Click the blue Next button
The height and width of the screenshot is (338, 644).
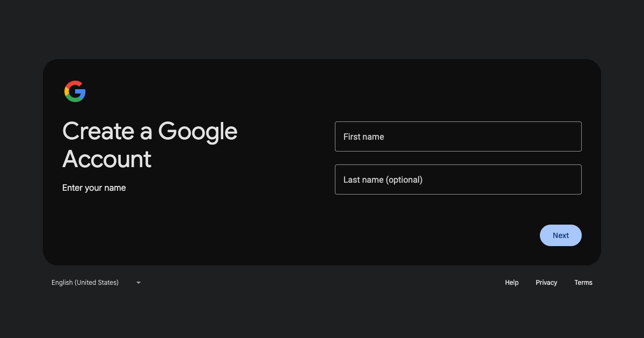pos(561,235)
